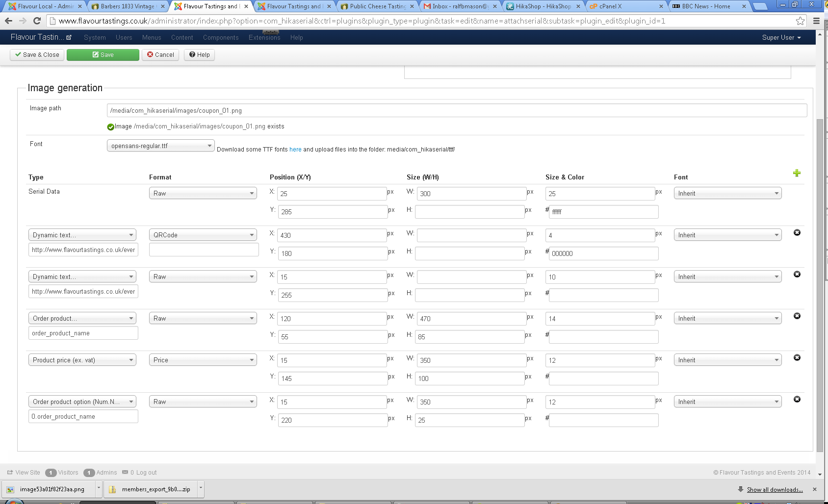Viewport: 828px width, 504px height.
Task: Close the Public Cheese Tasting tab
Action: (412, 6)
